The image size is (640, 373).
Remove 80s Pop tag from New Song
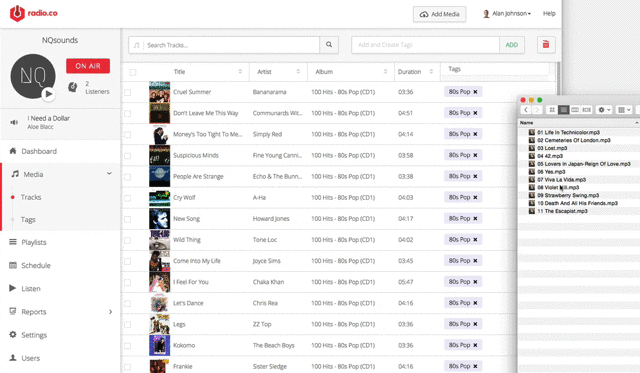(475, 219)
